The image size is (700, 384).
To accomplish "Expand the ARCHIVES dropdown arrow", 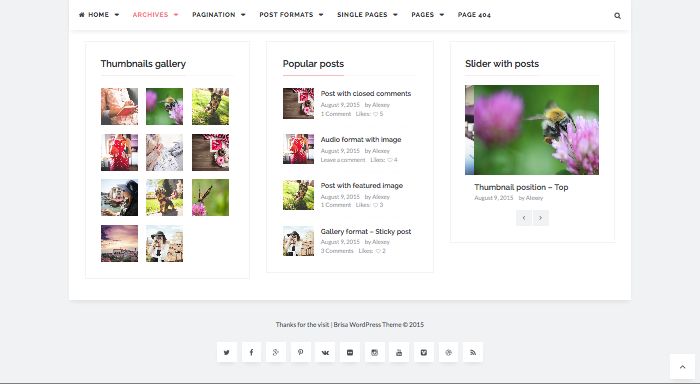I will point(176,15).
